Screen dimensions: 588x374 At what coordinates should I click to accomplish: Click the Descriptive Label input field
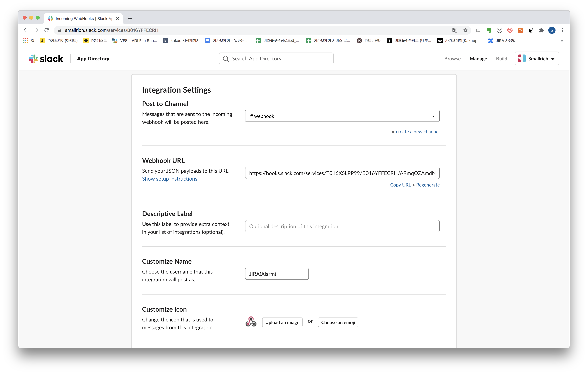point(342,226)
